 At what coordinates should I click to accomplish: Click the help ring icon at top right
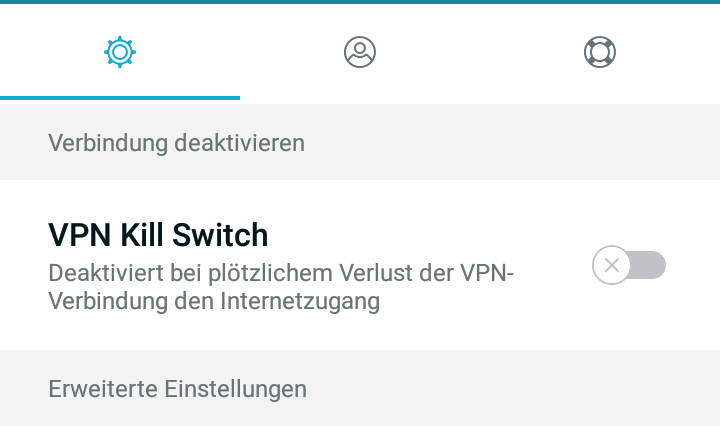[x=600, y=52]
